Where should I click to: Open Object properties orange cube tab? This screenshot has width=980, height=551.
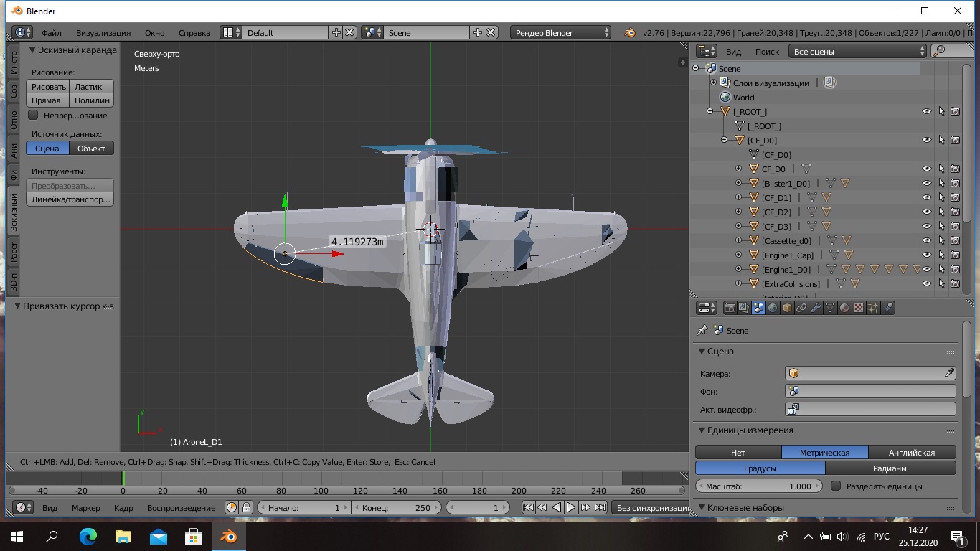[x=787, y=309]
